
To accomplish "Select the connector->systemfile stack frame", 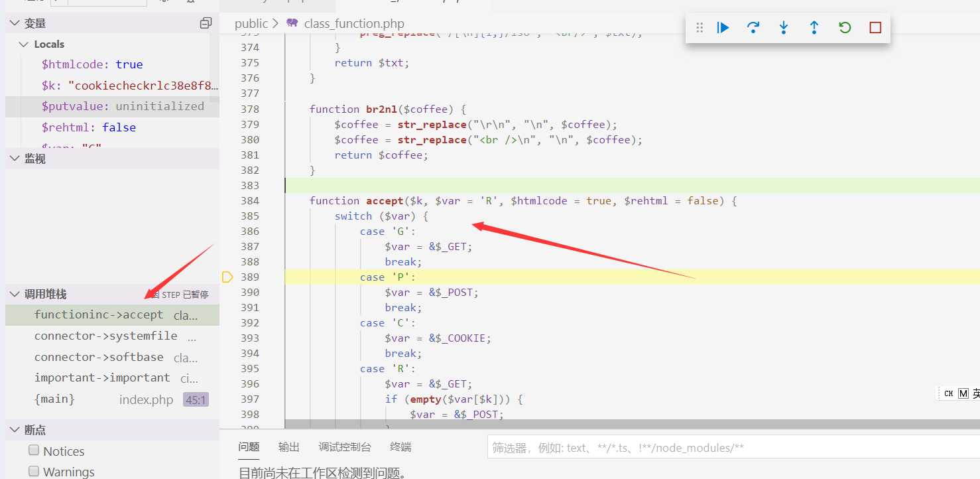I will 112,336.
